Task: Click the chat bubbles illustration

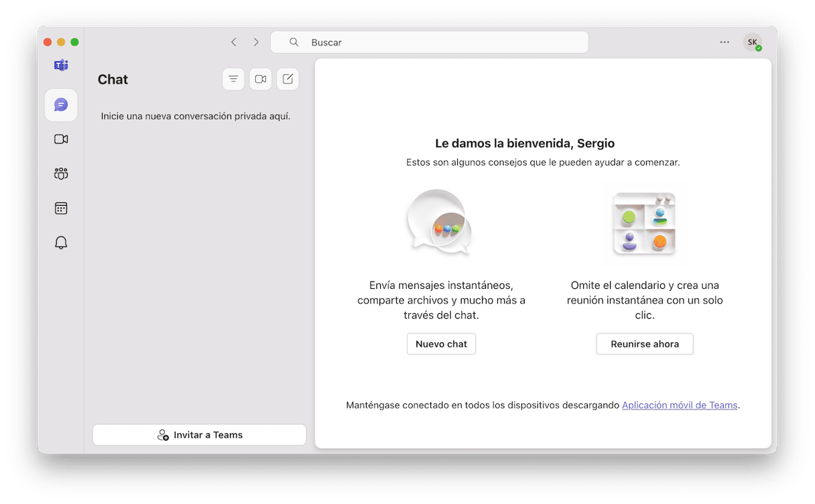Action: click(x=440, y=223)
